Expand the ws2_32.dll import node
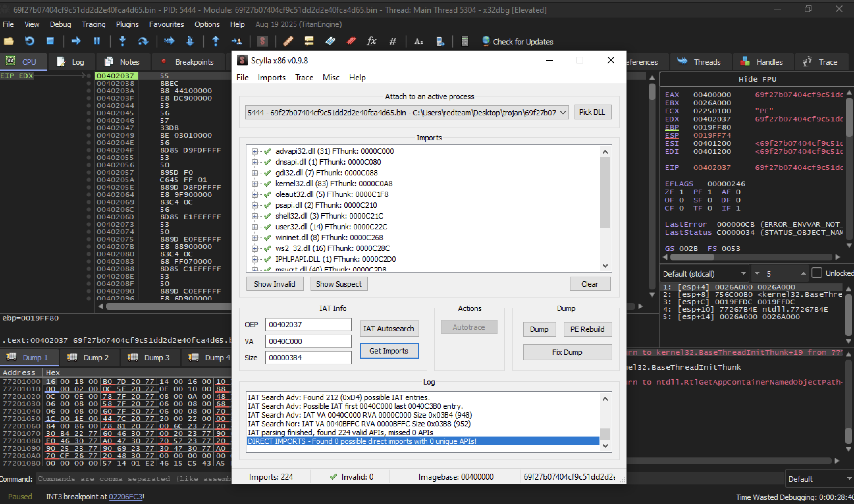Image resolution: width=854 pixels, height=504 pixels. [x=255, y=249]
